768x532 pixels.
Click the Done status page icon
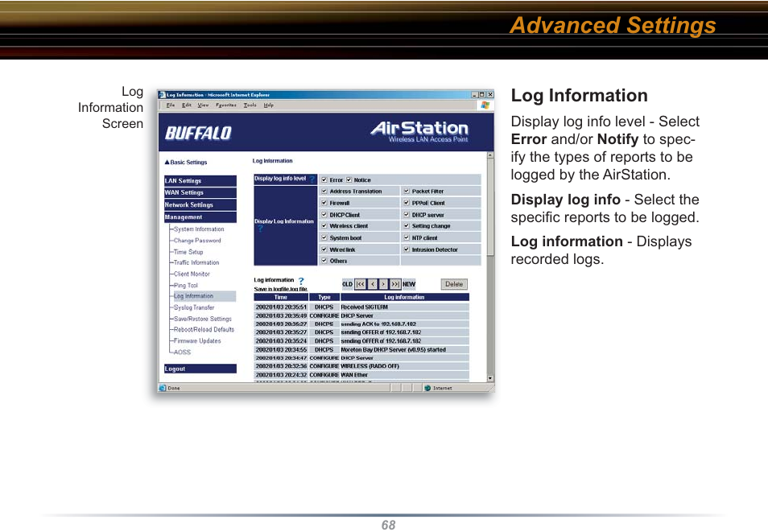163,388
